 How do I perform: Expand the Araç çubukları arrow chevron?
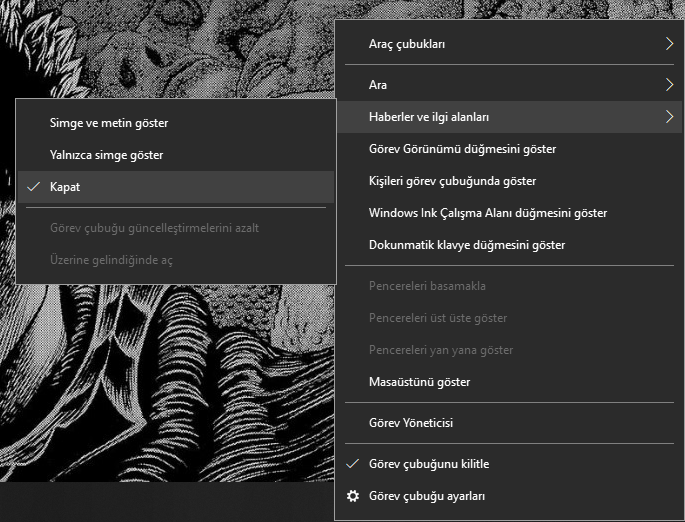tap(669, 44)
